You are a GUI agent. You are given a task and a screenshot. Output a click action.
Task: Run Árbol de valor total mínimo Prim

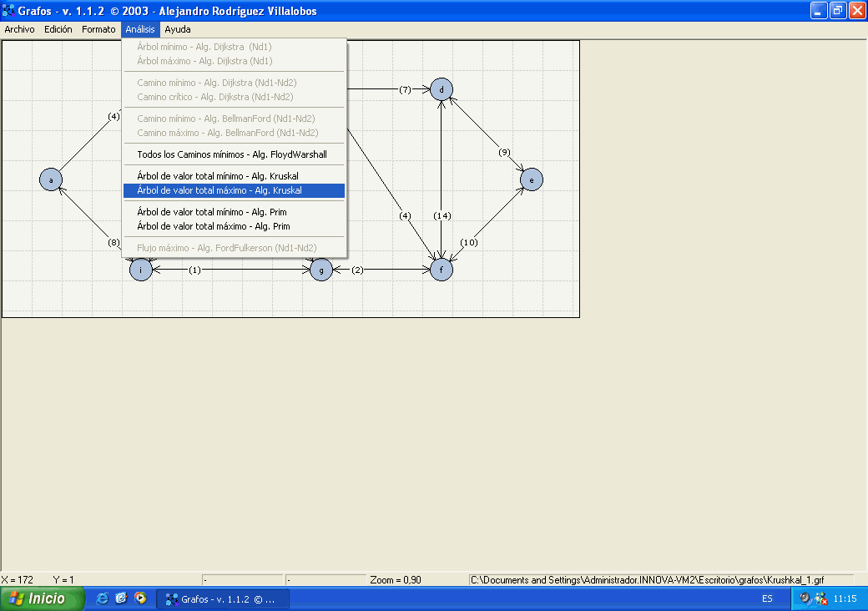211,212
